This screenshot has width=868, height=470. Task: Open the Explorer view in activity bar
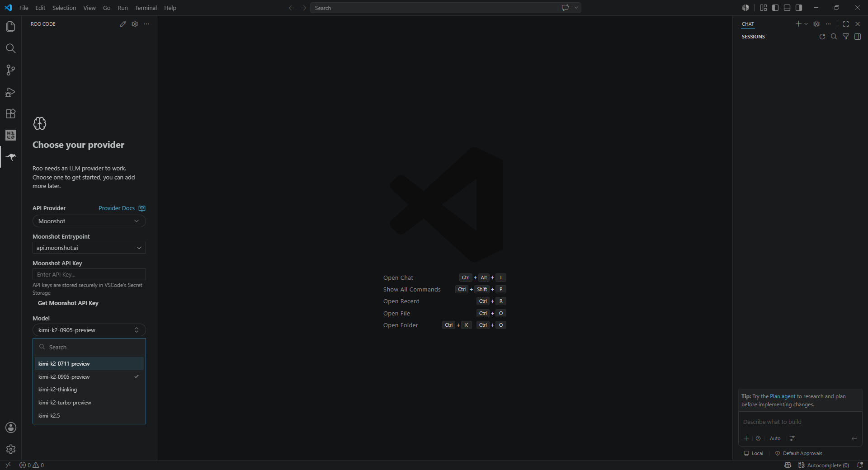pos(11,27)
